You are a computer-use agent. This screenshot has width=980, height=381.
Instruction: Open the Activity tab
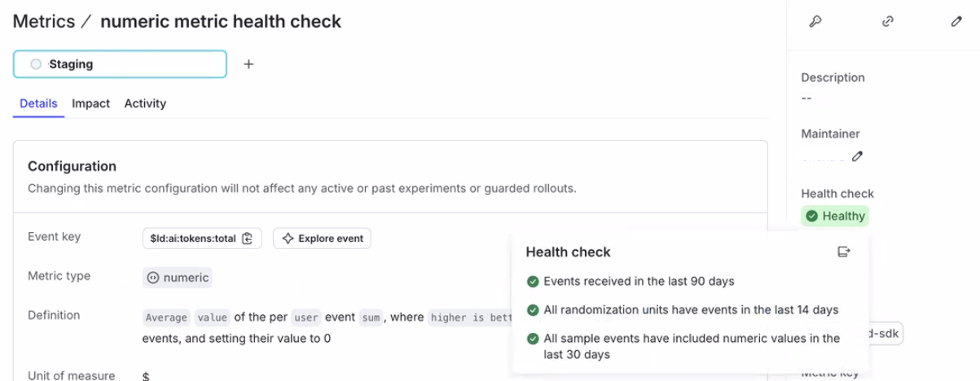point(145,103)
